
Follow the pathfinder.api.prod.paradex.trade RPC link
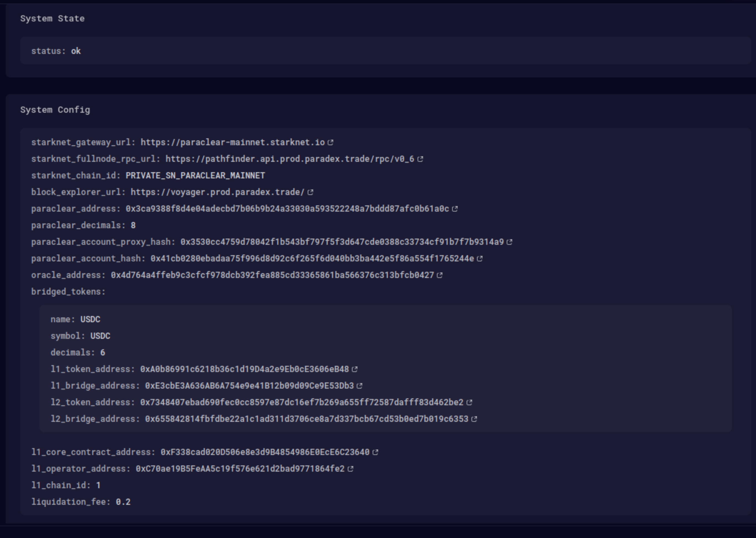(290, 159)
